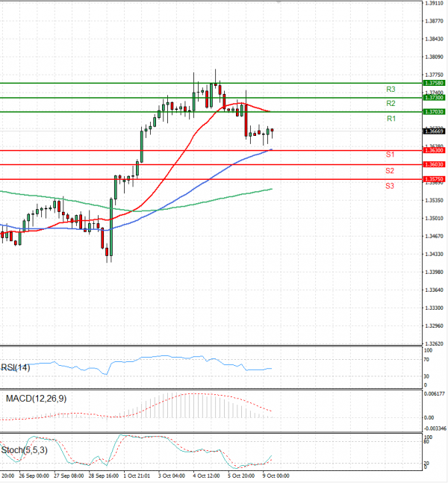The width and height of the screenshot is (448, 483).
Task: Click the 9 Oct 00:00 time label
Action: pyautogui.click(x=276, y=476)
